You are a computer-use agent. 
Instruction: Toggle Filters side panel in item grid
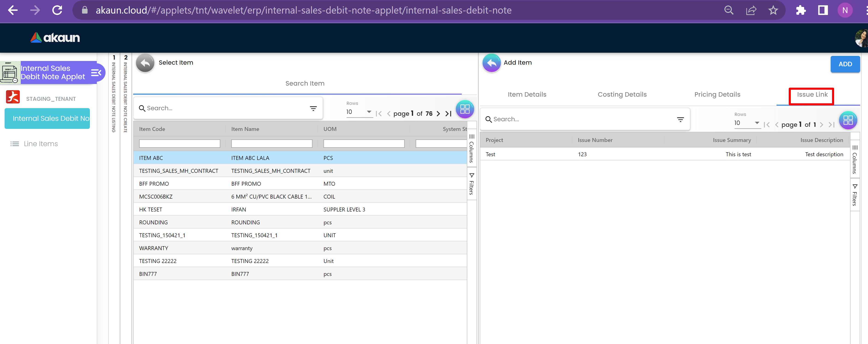point(471,184)
